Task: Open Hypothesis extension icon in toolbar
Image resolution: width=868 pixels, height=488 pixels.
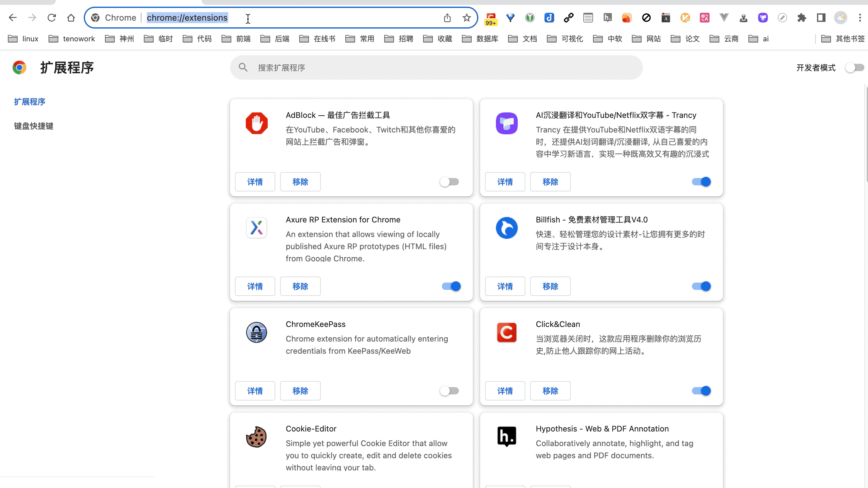Action: coord(607,18)
